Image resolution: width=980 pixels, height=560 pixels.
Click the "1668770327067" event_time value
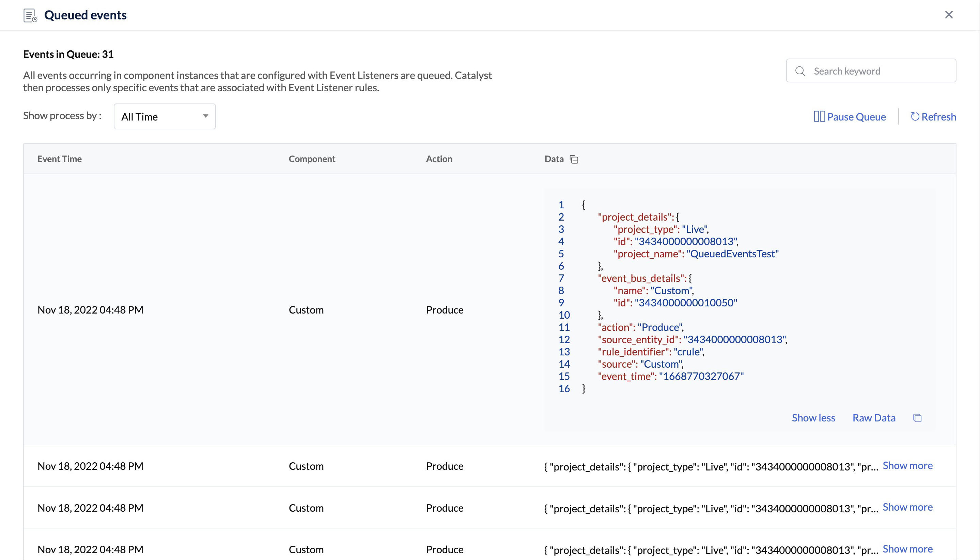click(701, 376)
